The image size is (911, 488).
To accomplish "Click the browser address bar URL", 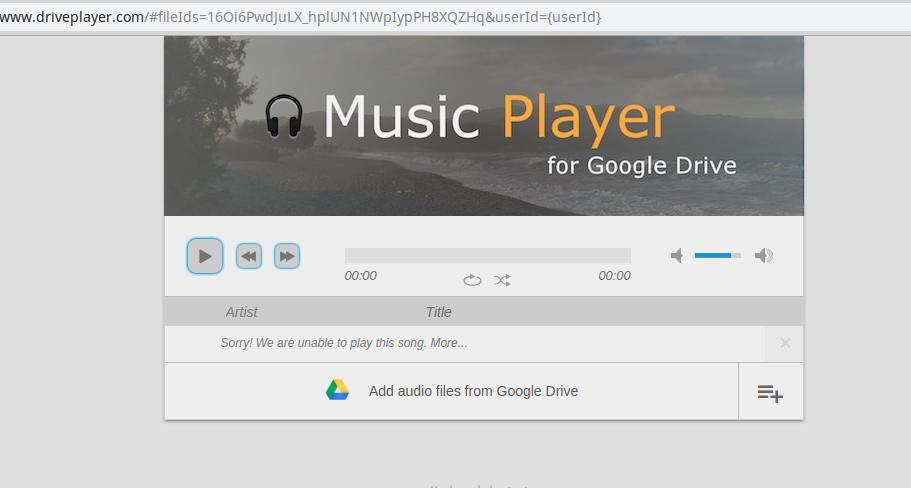I will 300,17.
